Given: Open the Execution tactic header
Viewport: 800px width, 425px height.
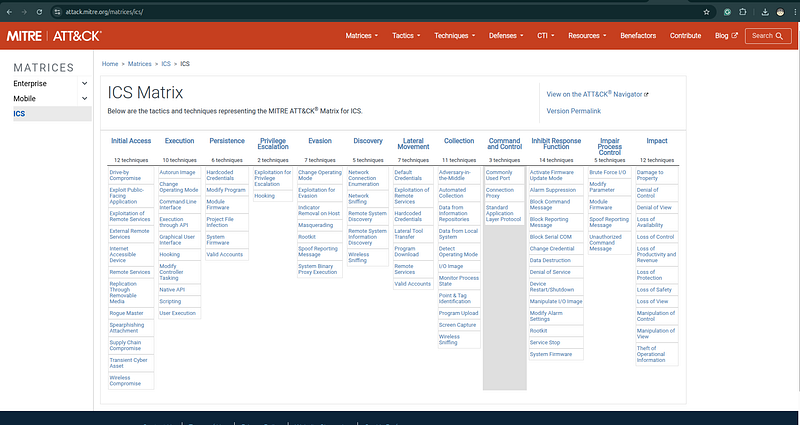Looking at the screenshot, I should (x=180, y=141).
